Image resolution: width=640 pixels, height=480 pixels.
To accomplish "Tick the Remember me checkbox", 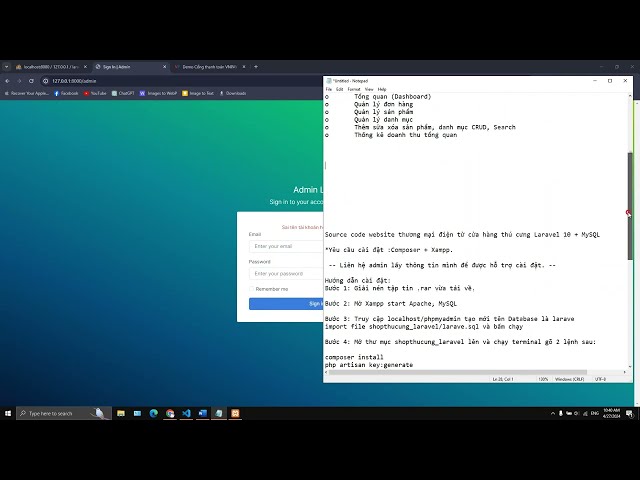I will pyautogui.click(x=251, y=289).
